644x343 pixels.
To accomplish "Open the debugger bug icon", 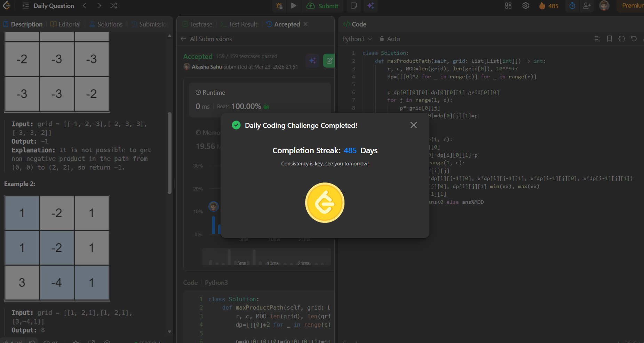I will pyautogui.click(x=279, y=6).
